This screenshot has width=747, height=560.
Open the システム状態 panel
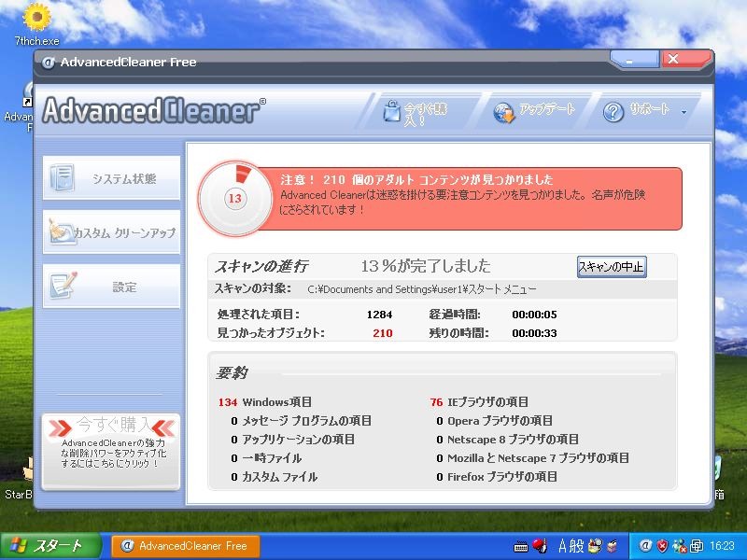(111, 177)
